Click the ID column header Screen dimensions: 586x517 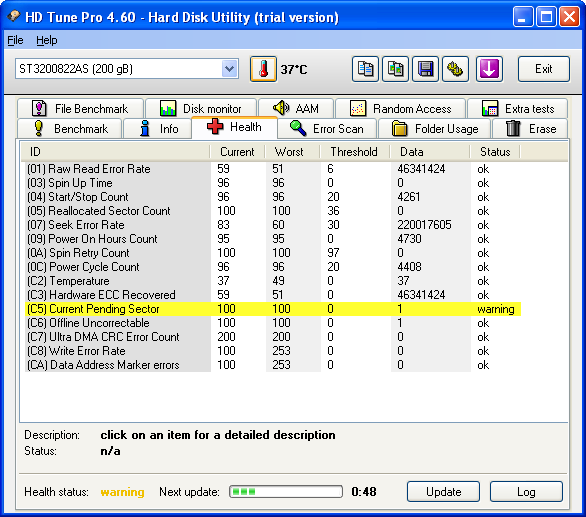click(115, 152)
